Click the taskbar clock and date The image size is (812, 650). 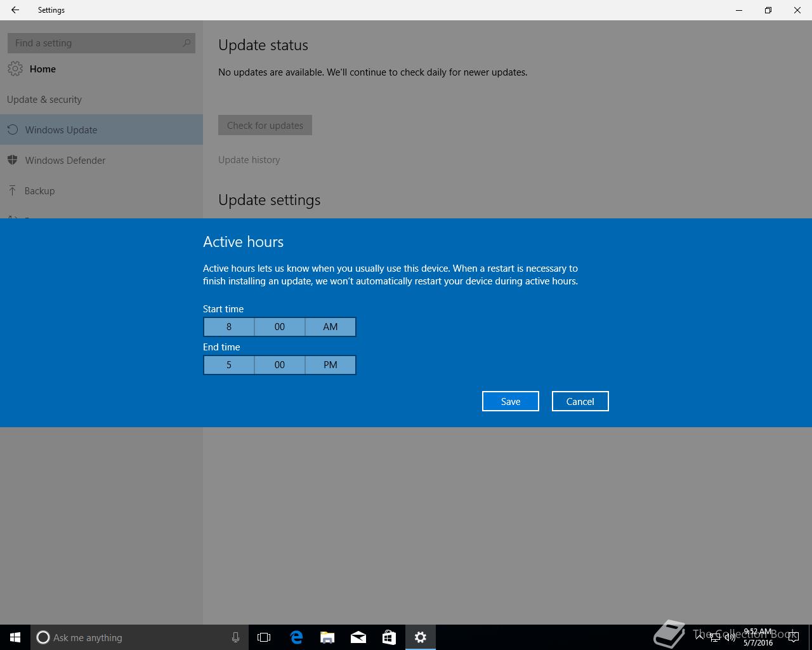pos(758,637)
